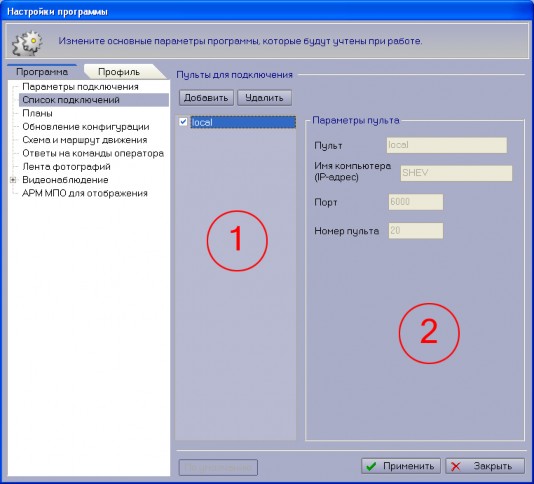Expand the Видеонаблюдение tree node
Viewport: 534px width, 484px height.
click(13, 180)
